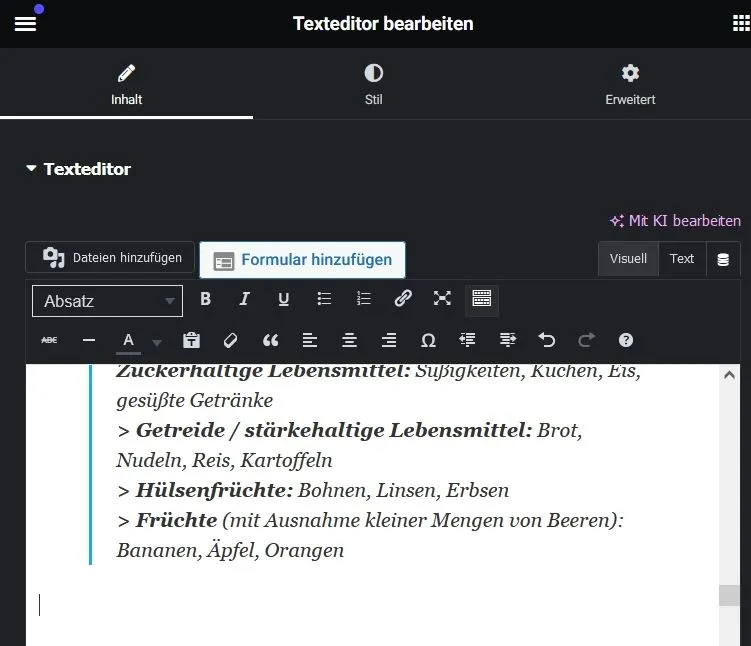This screenshot has width=751, height=646.
Task: Insert a bulleted list
Action: [x=324, y=299]
